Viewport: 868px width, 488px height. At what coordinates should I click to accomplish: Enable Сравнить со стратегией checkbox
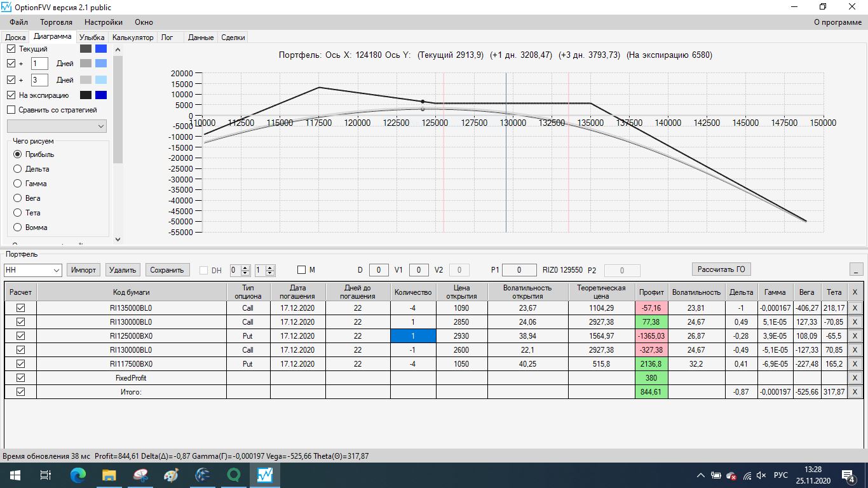tap(11, 110)
